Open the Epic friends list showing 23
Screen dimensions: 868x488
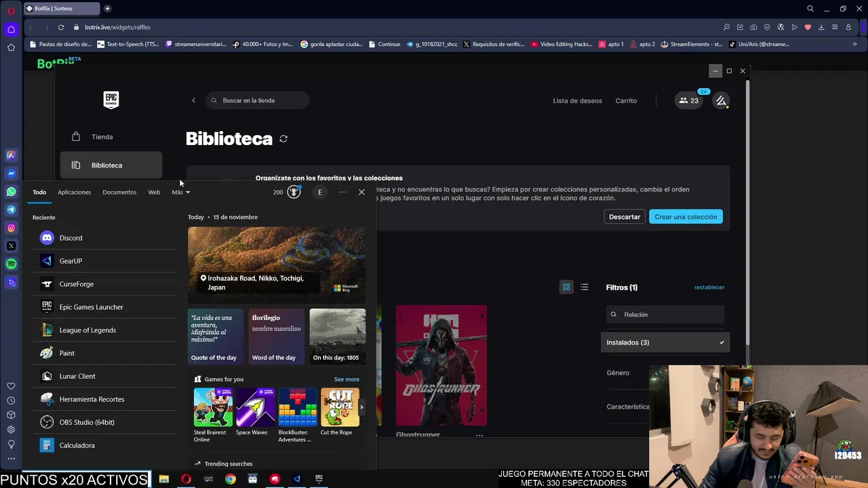point(689,100)
